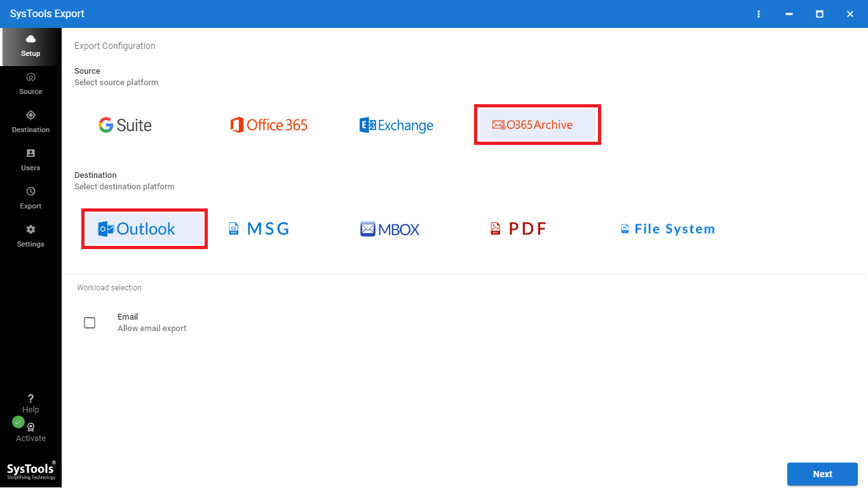This screenshot has height=488, width=868.
Task: Select MSG destination format
Action: click(x=259, y=229)
